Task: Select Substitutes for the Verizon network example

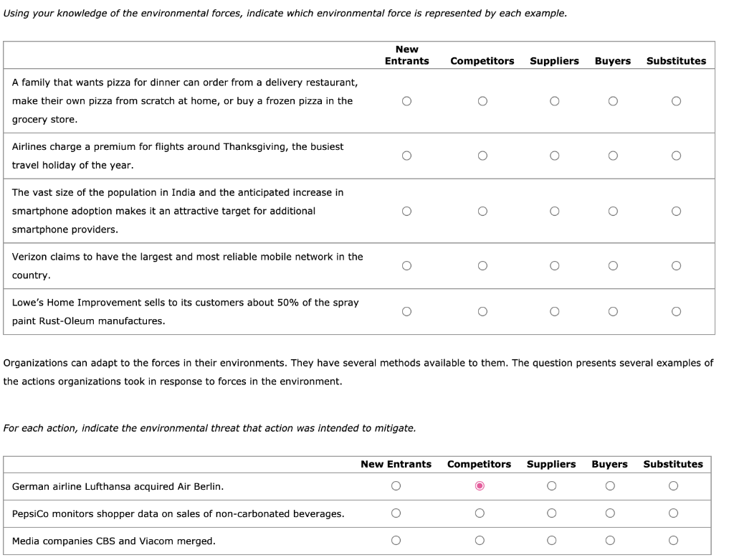Action: pyautogui.click(x=675, y=265)
